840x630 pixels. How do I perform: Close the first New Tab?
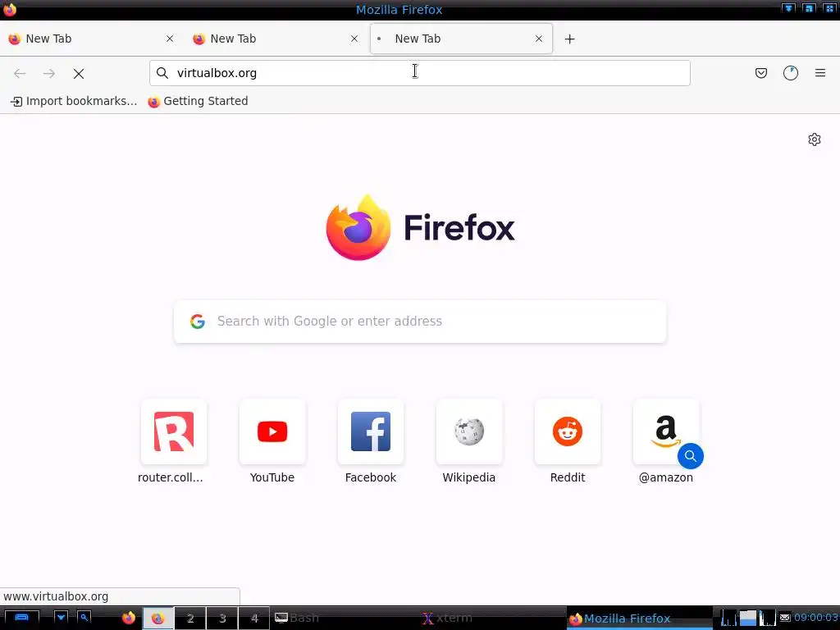coord(170,39)
